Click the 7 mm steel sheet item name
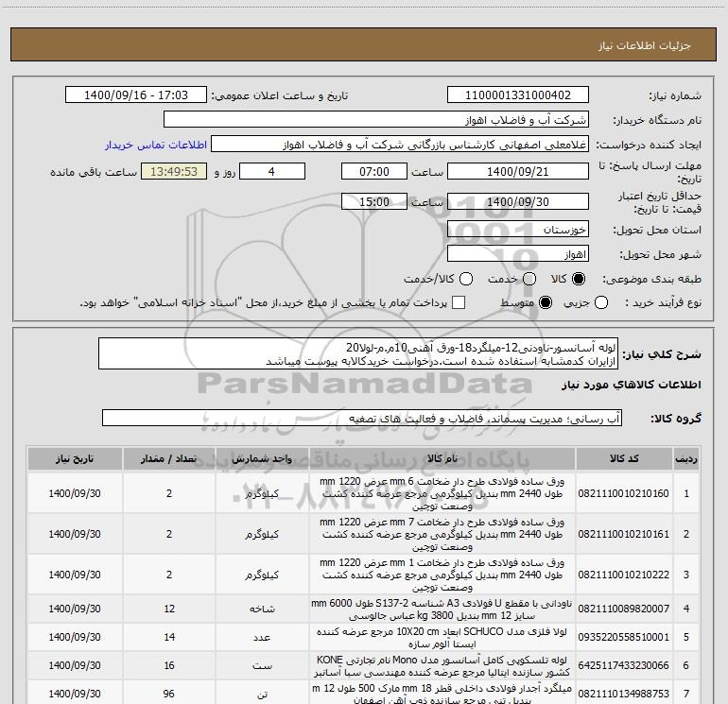The width and height of the screenshot is (728, 704). coord(442,534)
